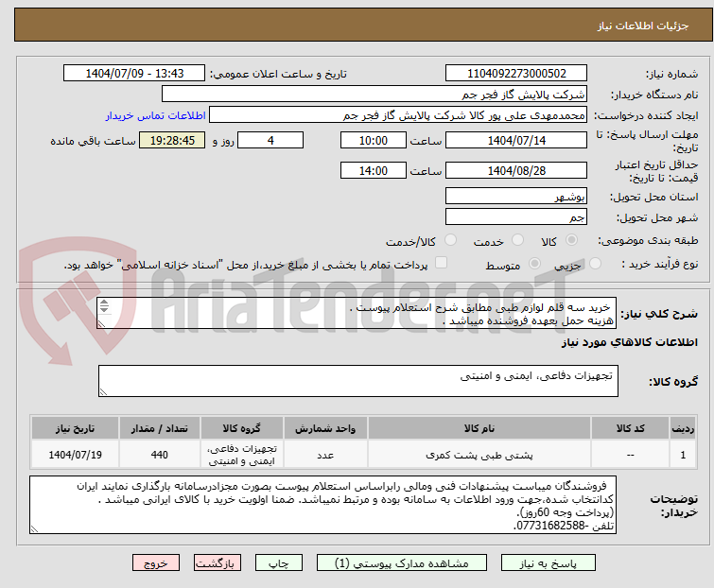The height and width of the screenshot is (588, 714).
Task: Select the خدمت radio button
Action: pos(517,240)
